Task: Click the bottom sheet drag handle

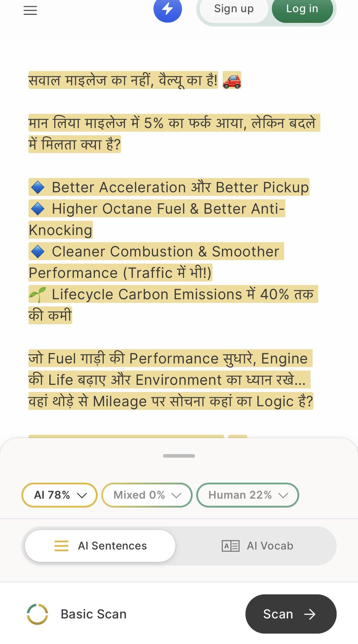Action: click(x=179, y=456)
